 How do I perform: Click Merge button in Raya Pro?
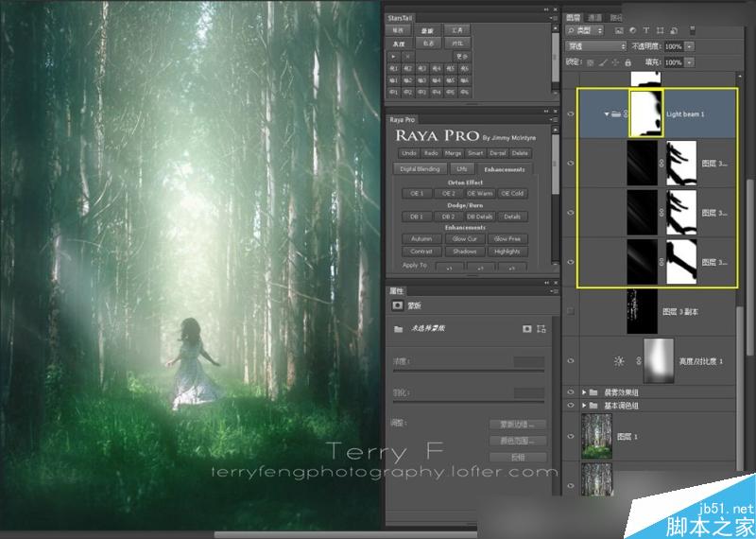[x=453, y=153]
